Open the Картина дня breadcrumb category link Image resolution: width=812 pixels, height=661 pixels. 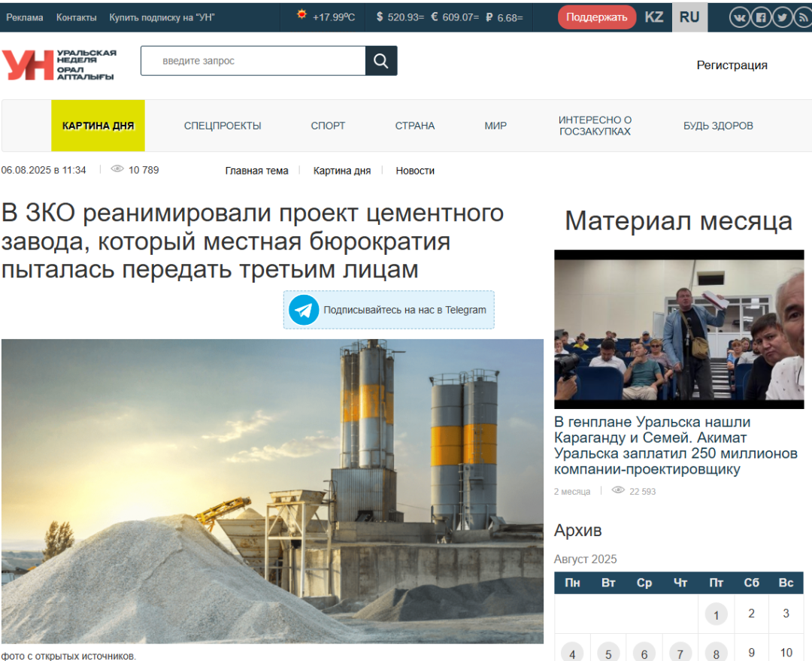coord(342,171)
